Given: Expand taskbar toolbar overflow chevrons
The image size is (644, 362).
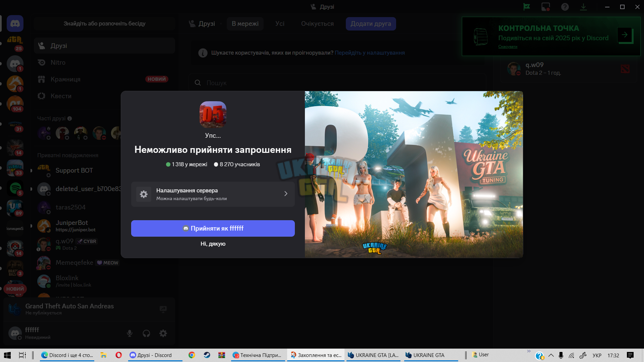Looking at the screenshot, I should tap(529, 351).
